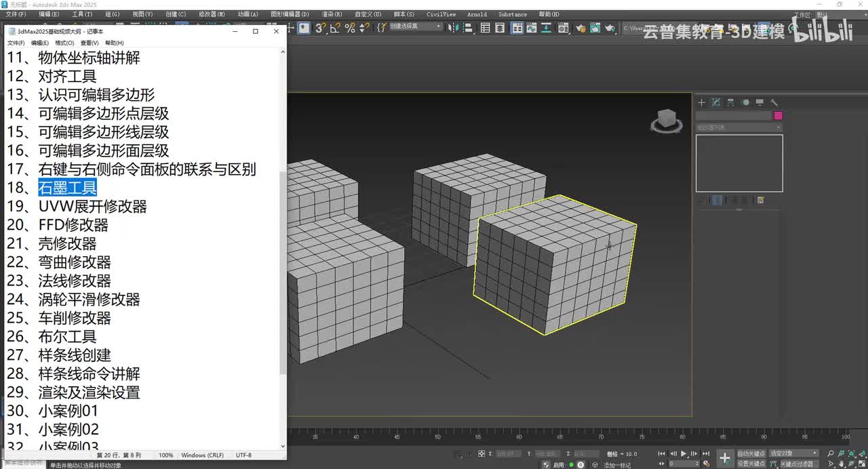Open the Render Setup teapot icon
868x469 pixels.
pyautogui.click(x=581, y=28)
